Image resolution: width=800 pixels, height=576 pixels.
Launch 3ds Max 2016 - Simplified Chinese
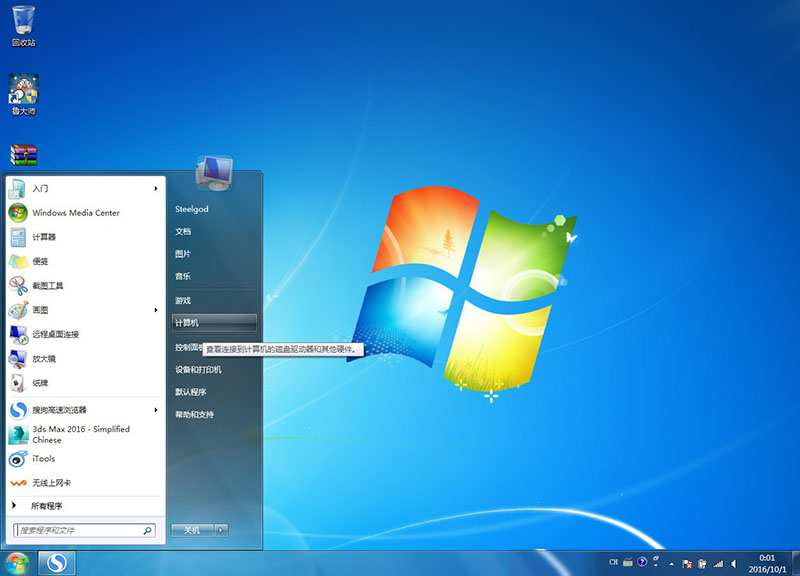coord(85,435)
